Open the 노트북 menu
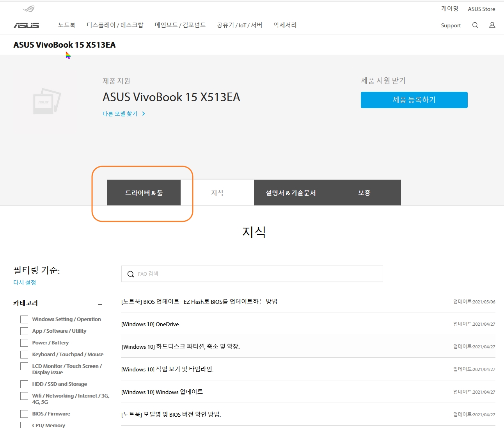Image resolution: width=504 pixels, height=428 pixels. point(66,25)
